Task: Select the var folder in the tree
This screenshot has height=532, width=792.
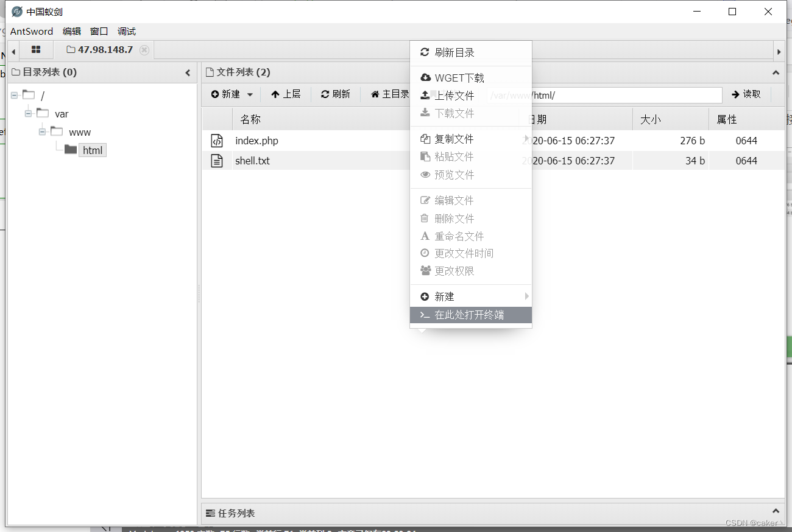Action: (x=62, y=114)
